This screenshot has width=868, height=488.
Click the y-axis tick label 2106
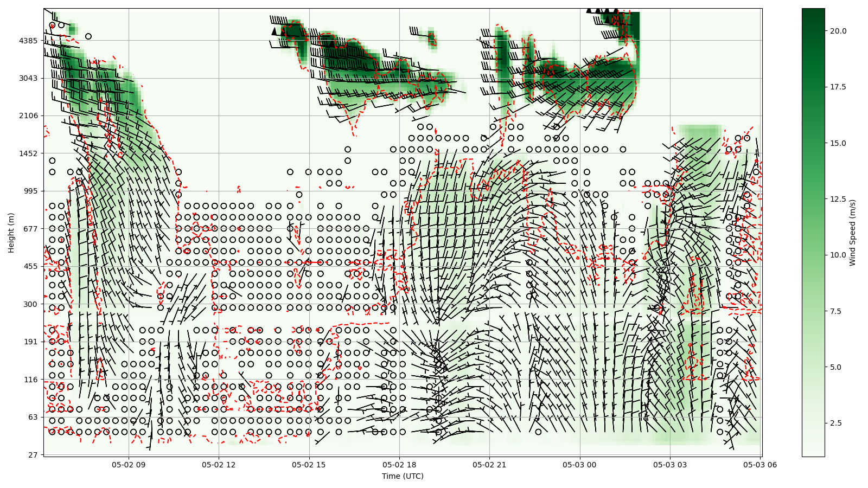28,115
